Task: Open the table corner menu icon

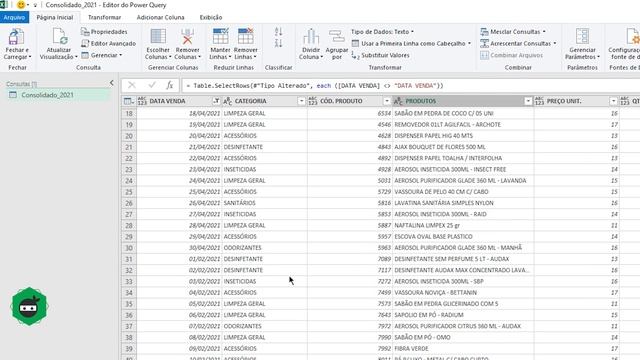Action: pos(129,101)
